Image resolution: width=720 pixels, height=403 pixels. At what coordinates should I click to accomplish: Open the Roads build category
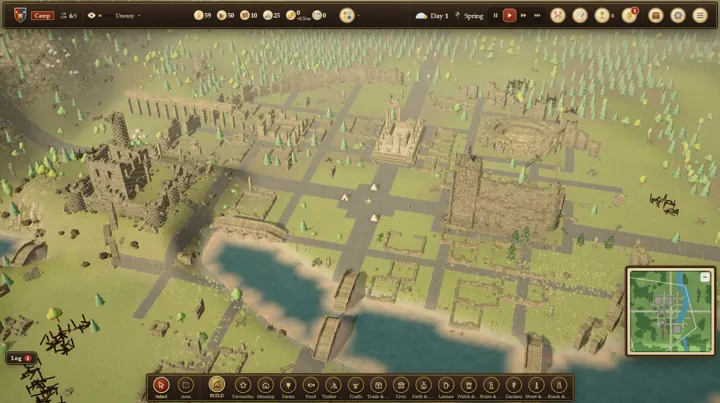coord(558,386)
